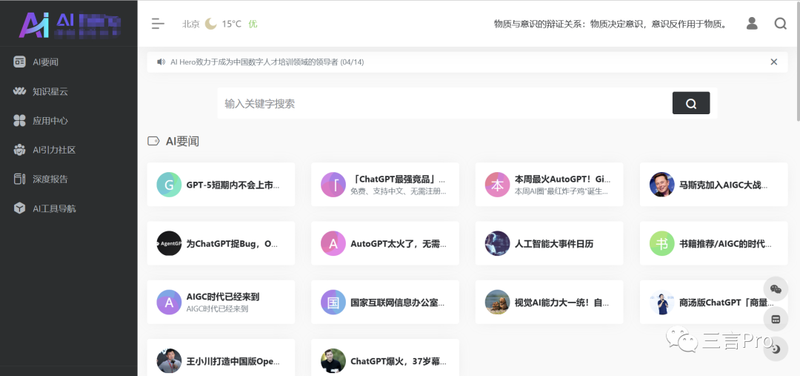The height and width of the screenshot is (376, 800).
Task: Open the GPT-5短期内不会上市 news card
Action: tap(221, 185)
